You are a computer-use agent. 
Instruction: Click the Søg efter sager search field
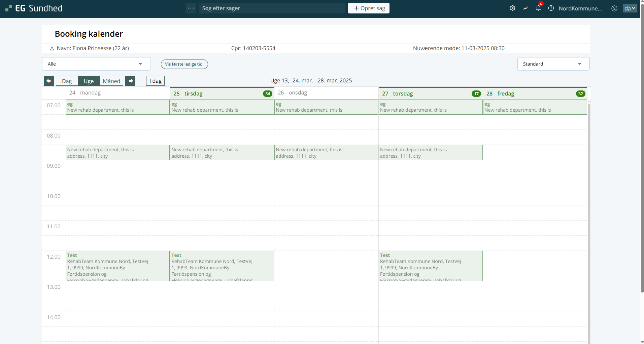[273, 8]
